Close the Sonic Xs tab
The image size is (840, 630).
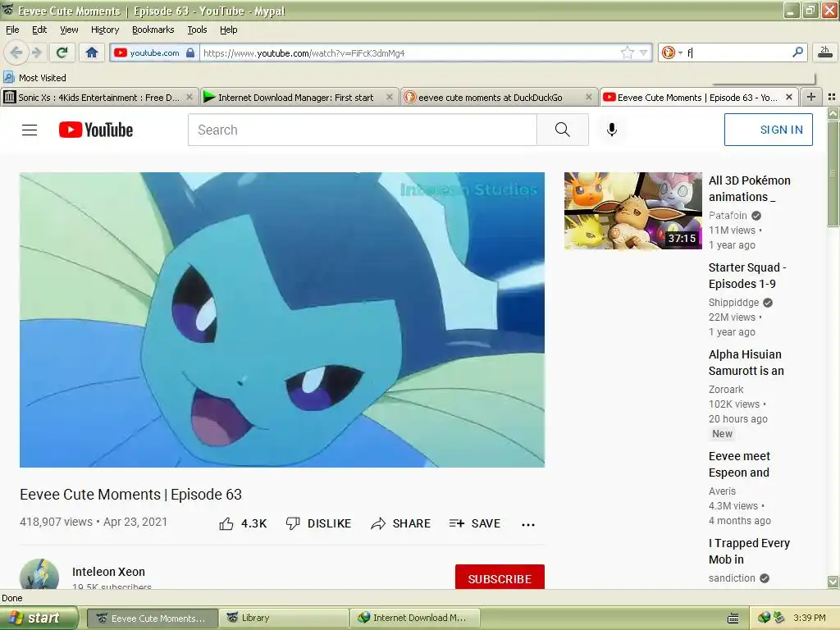[x=189, y=97]
